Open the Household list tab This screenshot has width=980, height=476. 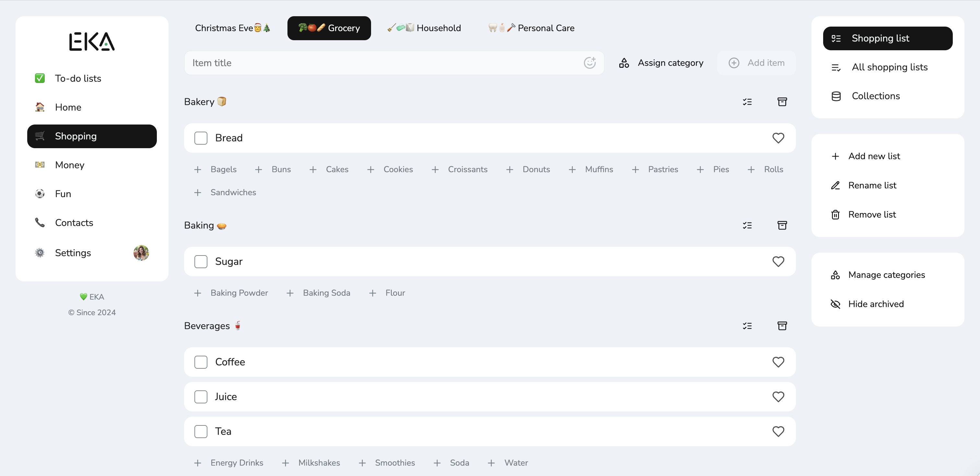tap(424, 28)
